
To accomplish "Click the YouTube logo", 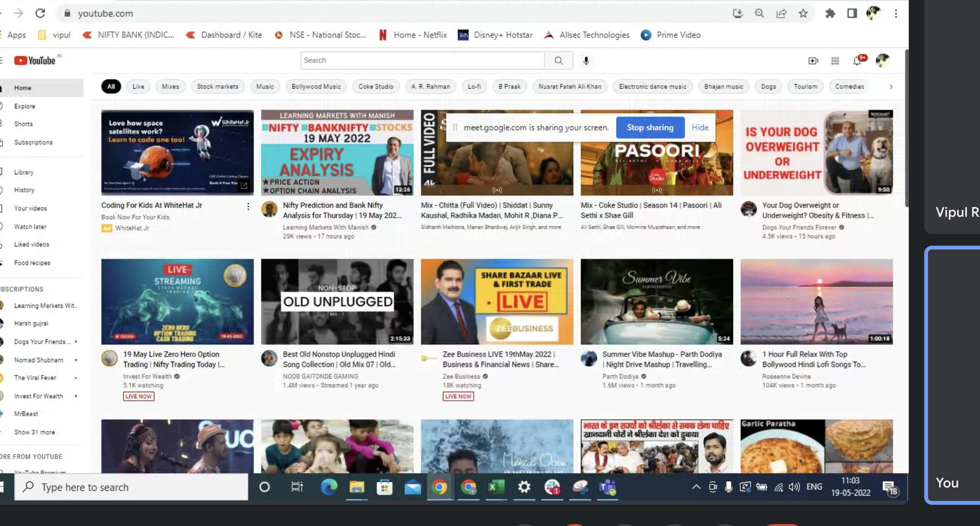I will click(35, 61).
